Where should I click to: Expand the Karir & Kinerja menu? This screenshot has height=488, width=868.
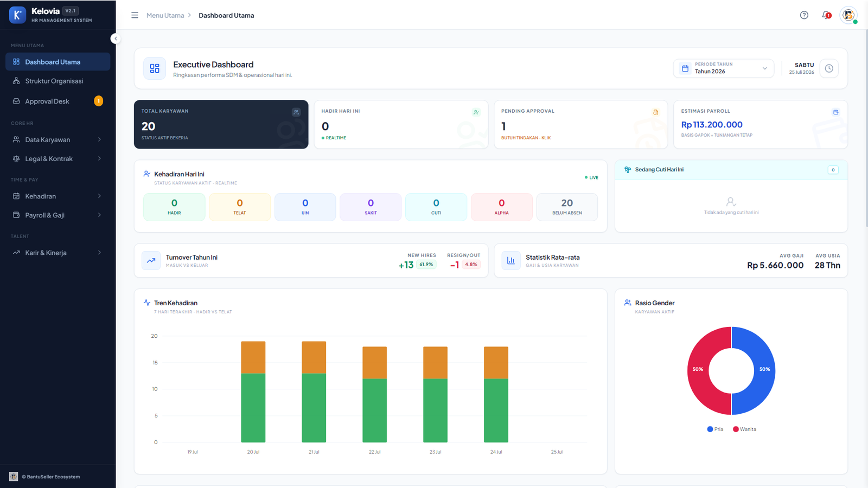58,253
